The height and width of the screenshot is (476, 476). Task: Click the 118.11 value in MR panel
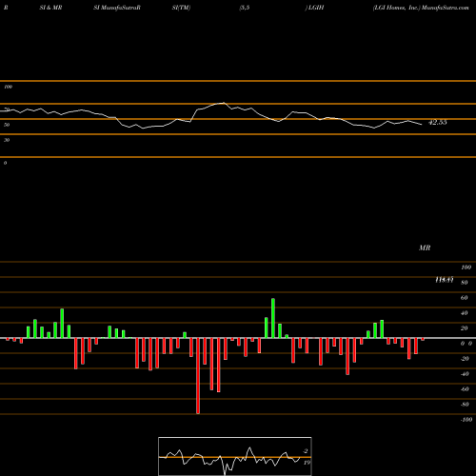[x=445, y=280]
